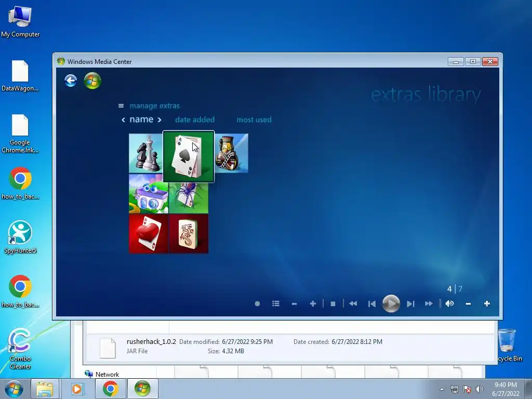
Task: Sort extras by most used
Action: point(254,120)
